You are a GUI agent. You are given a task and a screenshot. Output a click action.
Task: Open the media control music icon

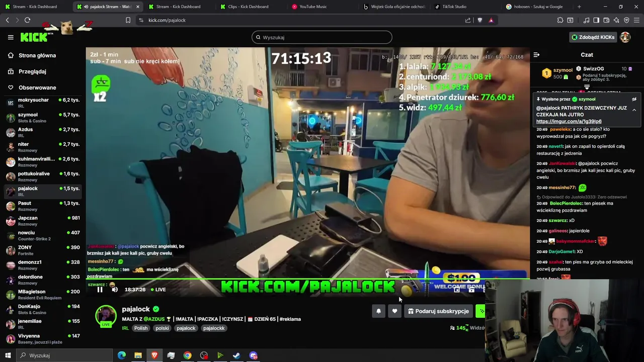(586, 20)
